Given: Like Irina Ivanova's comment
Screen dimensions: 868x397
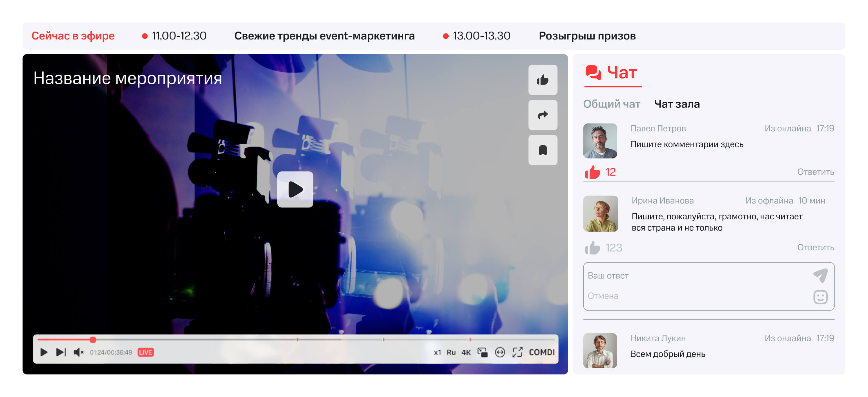Looking at the screenshot, I should [592, 248].
